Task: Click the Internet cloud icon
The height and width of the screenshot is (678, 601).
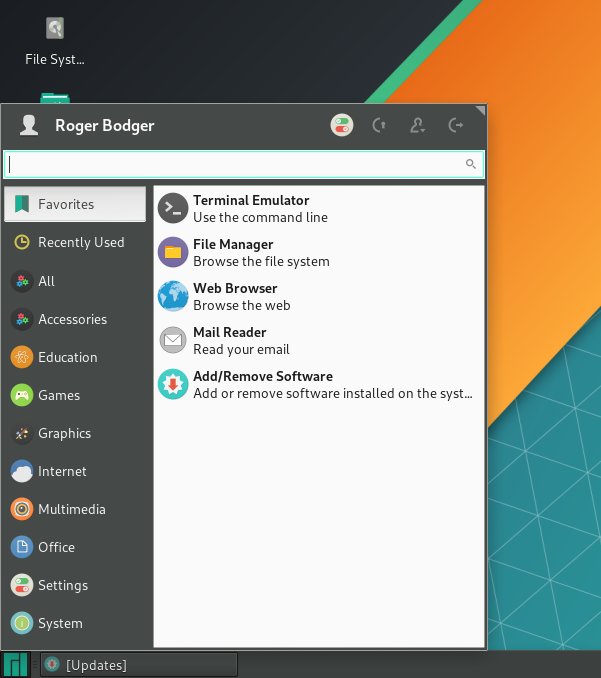Action: (x=22, y=471)
